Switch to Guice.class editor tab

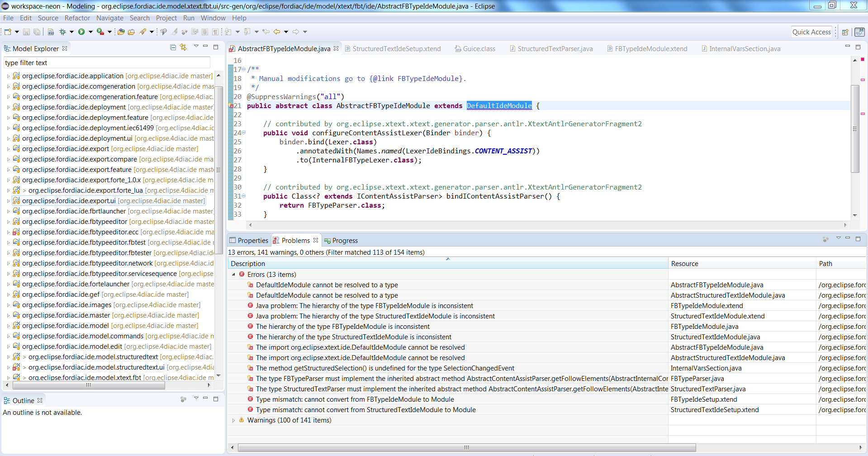pyautogui.click(x=475, y=49)
